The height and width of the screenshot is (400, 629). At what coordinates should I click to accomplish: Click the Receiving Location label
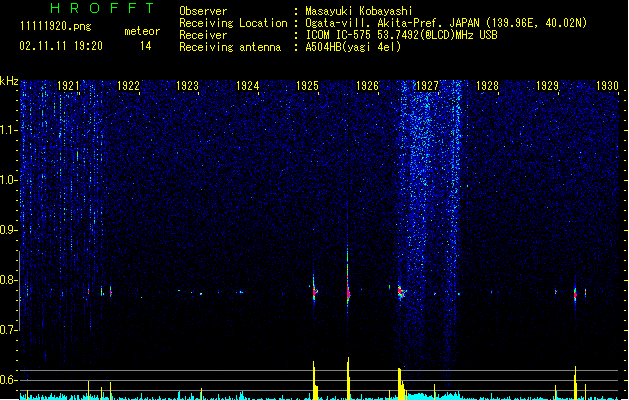coord(233,23)
